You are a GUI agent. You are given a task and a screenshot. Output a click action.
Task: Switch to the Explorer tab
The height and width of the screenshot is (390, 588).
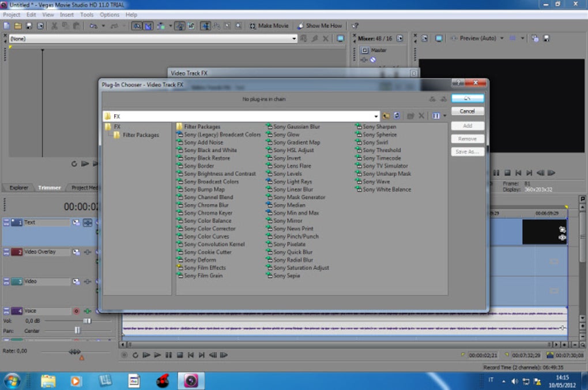point(19,187)
